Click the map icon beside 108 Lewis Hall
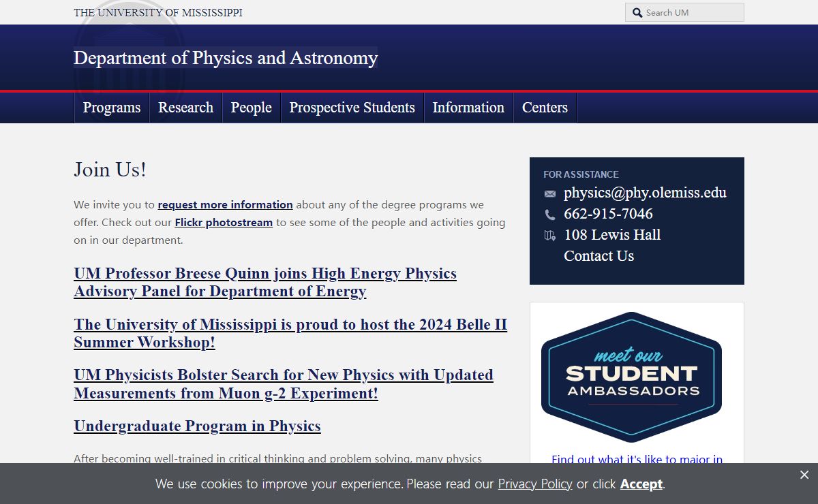Screen dimensions: 818x504 (x=550, y=236)
